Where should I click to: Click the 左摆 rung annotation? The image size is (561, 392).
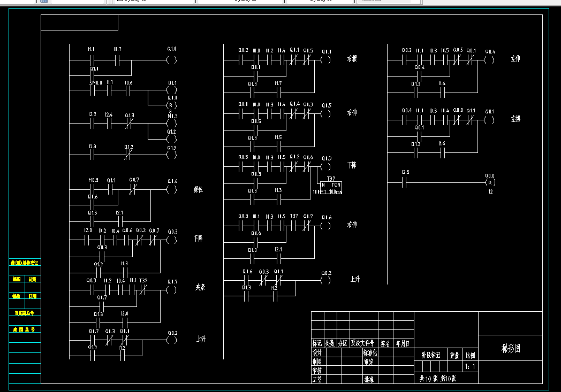click(515, 119)
